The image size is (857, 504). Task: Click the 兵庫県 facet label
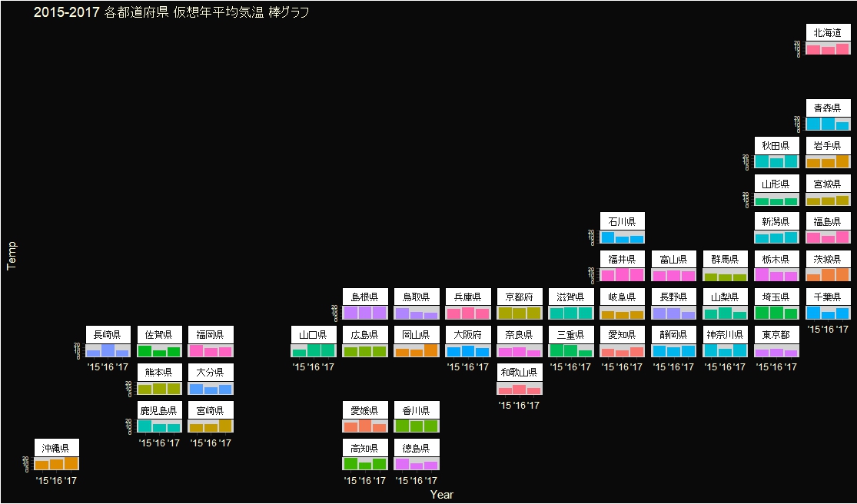tap(468, 297)
